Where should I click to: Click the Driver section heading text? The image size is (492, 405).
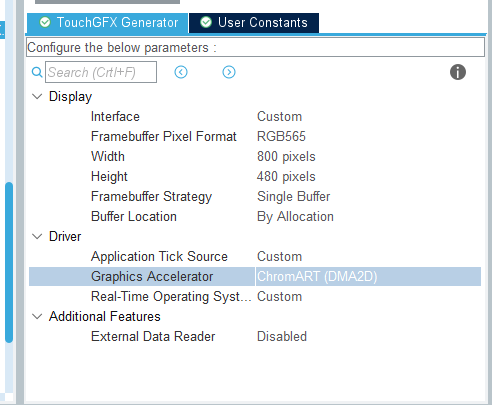65,237
